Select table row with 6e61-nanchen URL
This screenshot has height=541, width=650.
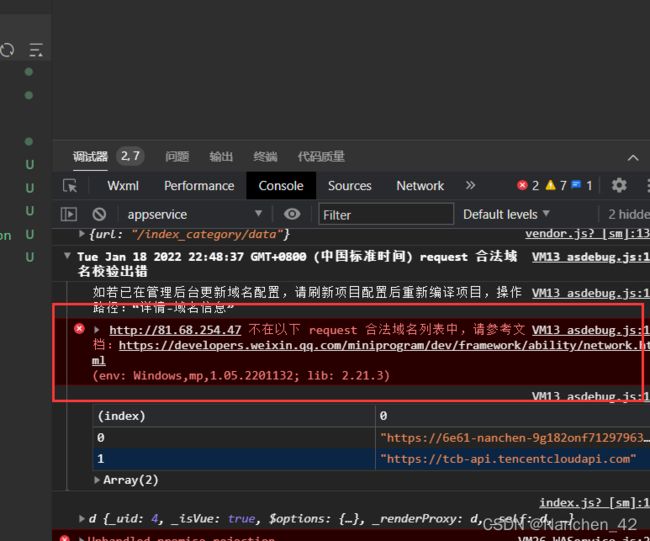[x=371, y=438]
